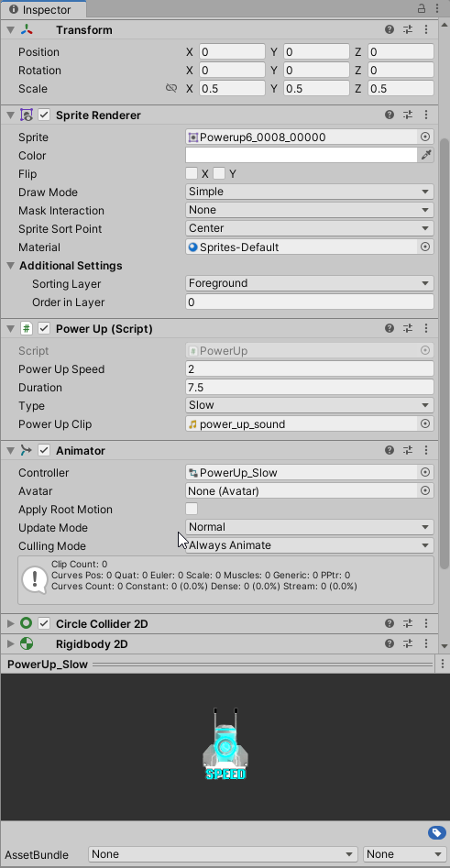
Task: Open Culling Mode dropdown
Action: pos(310,545)
